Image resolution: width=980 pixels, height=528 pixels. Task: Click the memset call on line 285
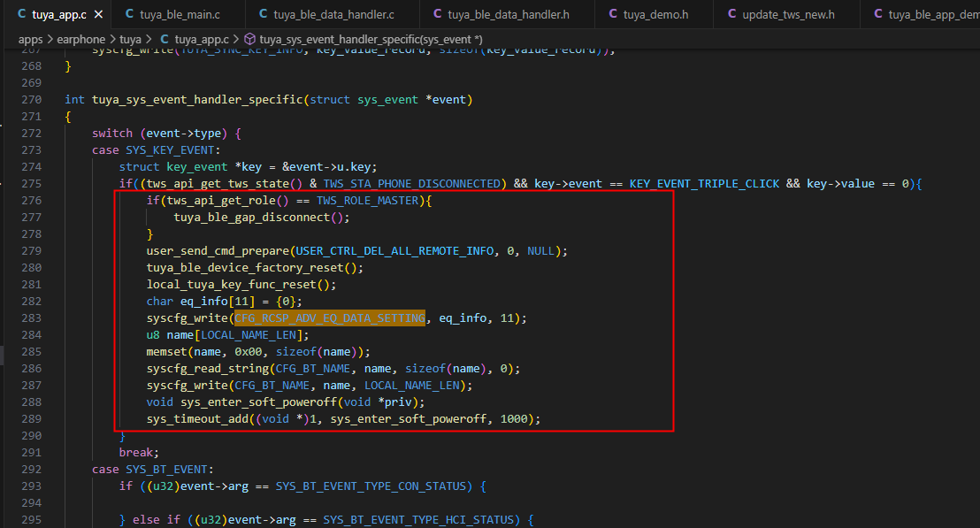167,352
